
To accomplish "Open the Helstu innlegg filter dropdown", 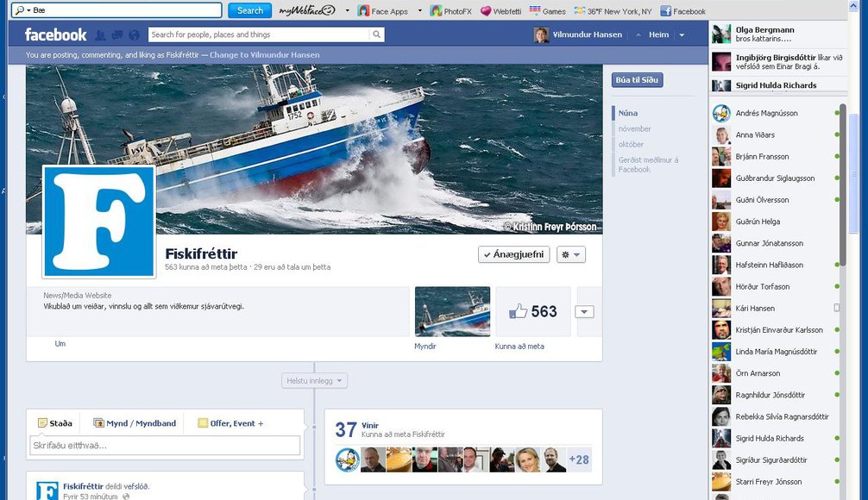I will (314, 380).
